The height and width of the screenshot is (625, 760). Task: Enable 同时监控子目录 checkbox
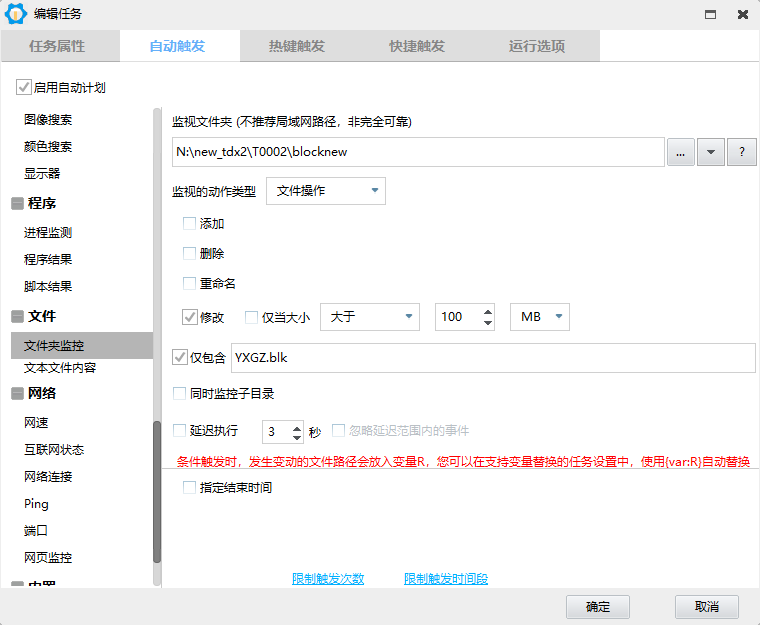[x=179, y=393]
